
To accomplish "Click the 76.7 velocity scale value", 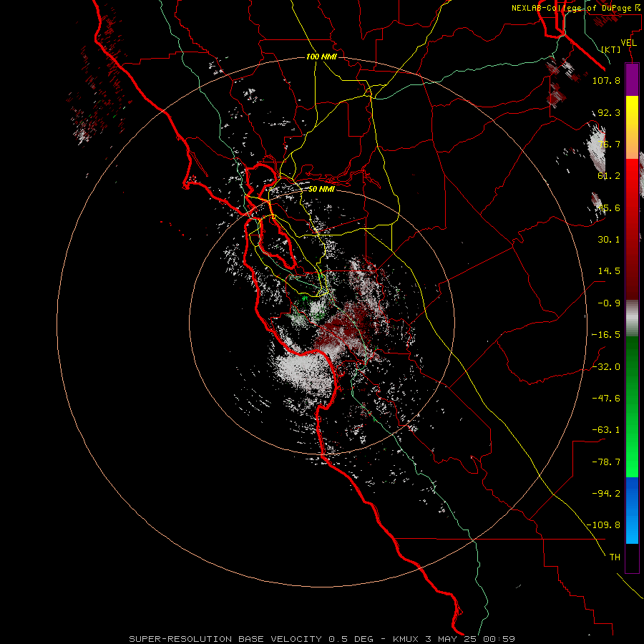I will [x=609, y=144].
